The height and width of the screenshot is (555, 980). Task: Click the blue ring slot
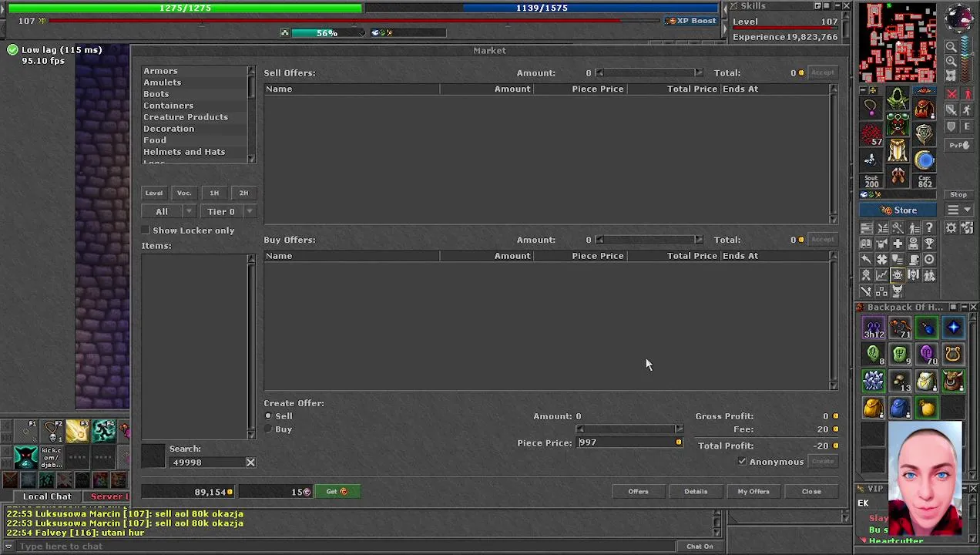[x=925, y=160]
